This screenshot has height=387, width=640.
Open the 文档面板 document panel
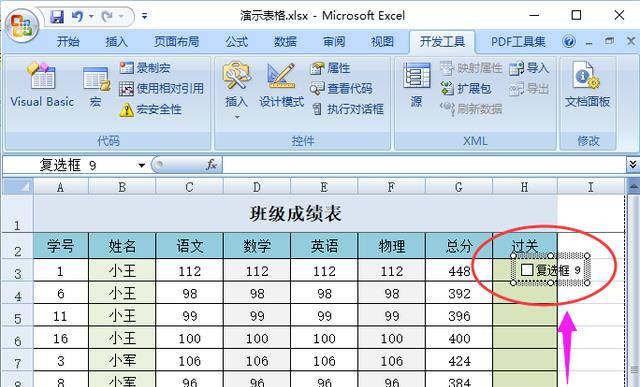coord(587,85)
